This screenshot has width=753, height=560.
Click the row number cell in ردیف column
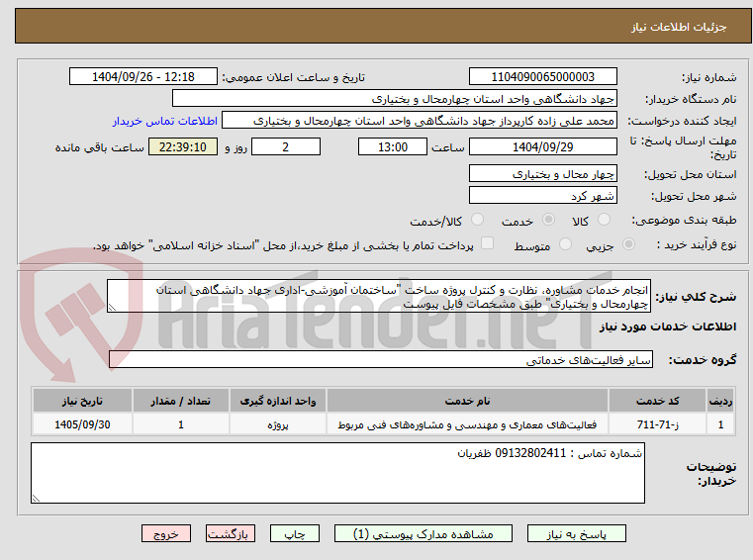point(720,424)
